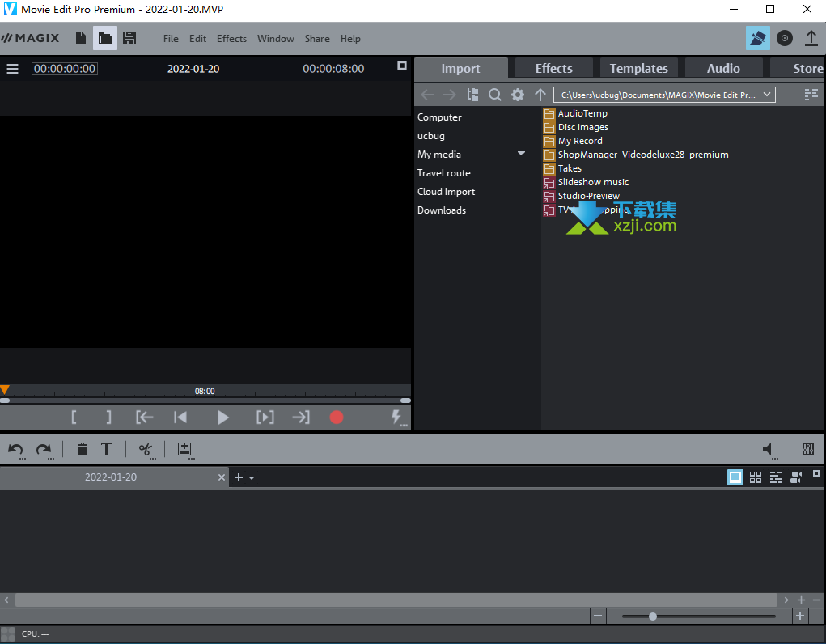This screenshot has height=644, width=826.
Task: Click the current timecode field 00:00:00:00
Action: tap(65, 69)
